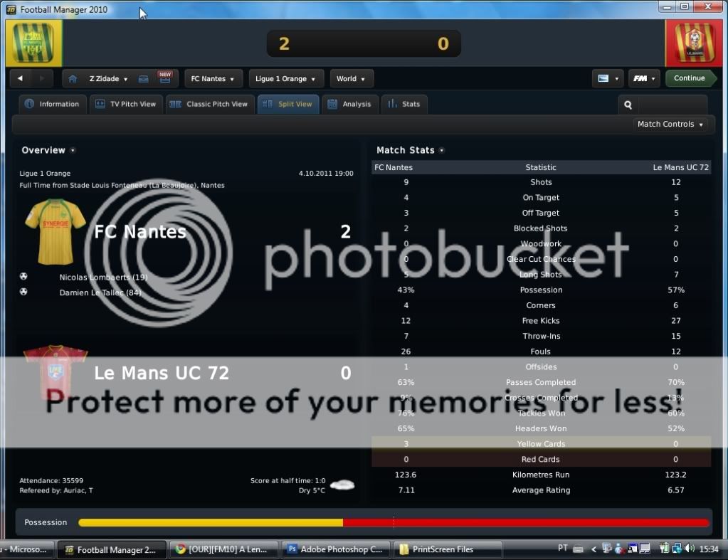Click the home icon beside Z Zidade
The width and height of the screenshot is (728, 560).
pos(73,79)
